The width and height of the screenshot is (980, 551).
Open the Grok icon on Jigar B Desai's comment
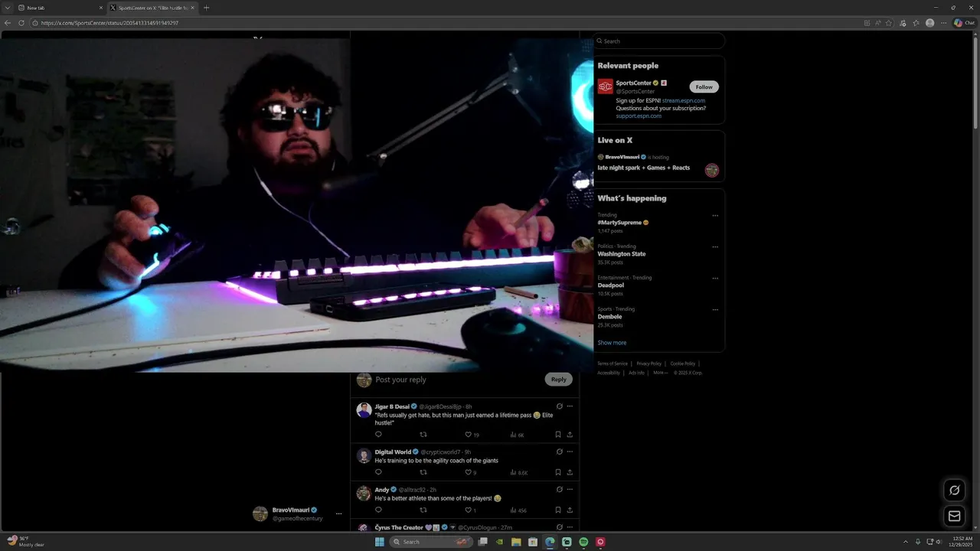tap(559, 406)
